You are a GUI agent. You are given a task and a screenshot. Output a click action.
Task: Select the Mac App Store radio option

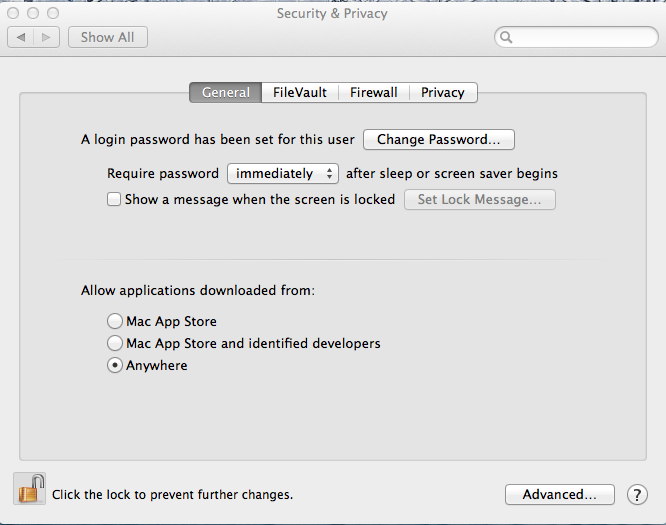point(115,321)
